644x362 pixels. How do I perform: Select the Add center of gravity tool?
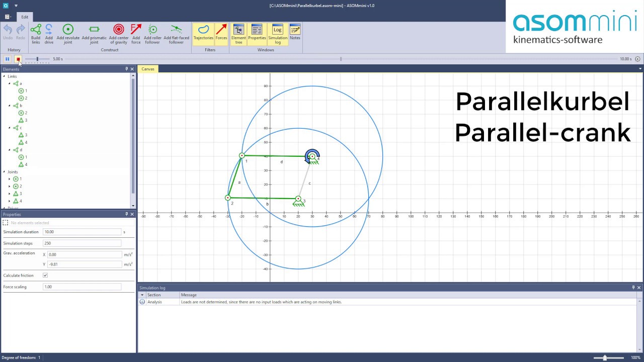pos(119,34)
